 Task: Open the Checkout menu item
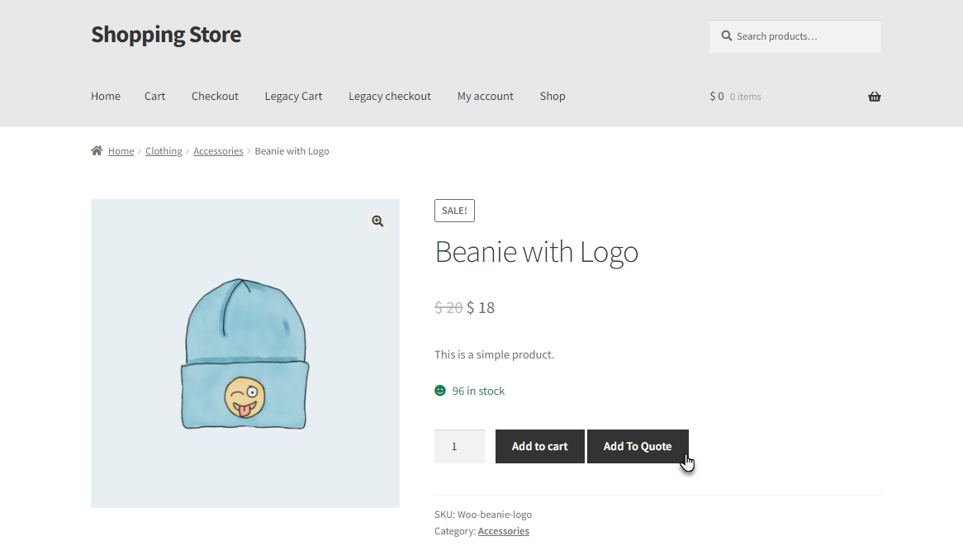pyautogui.click(x=215, y=97)
